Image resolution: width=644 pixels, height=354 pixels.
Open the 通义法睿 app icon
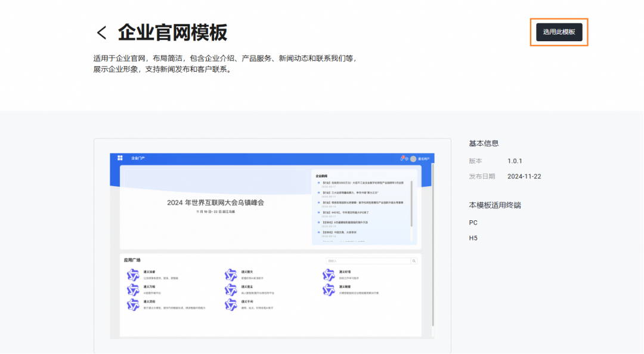click(133, 275)
